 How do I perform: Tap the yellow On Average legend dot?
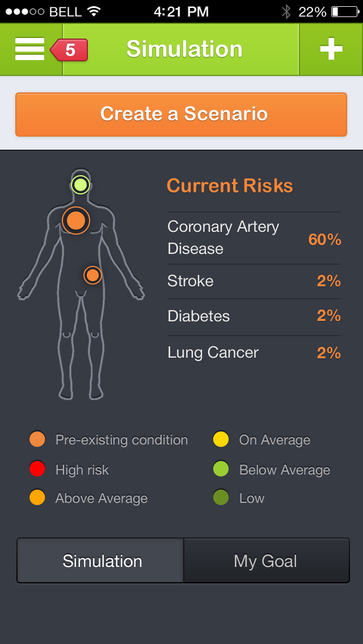point(221,440)
